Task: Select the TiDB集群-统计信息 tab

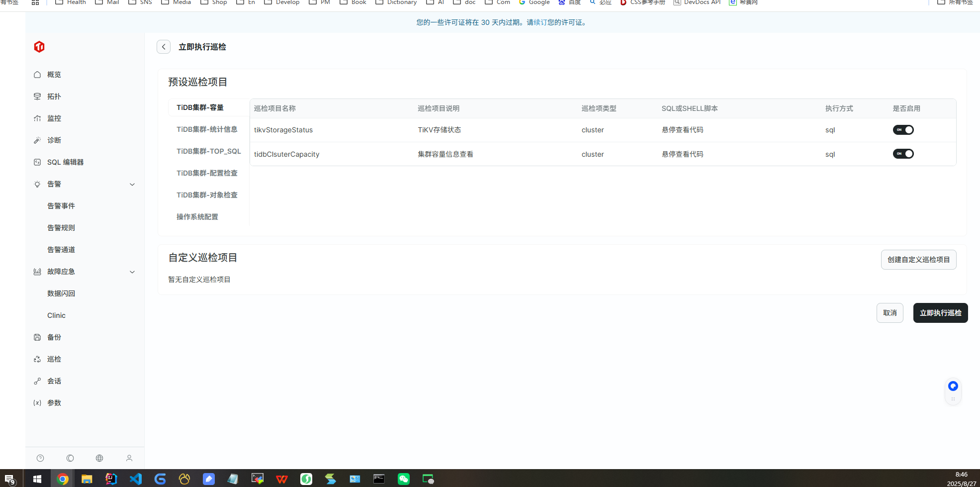Action: click(207, 129)
